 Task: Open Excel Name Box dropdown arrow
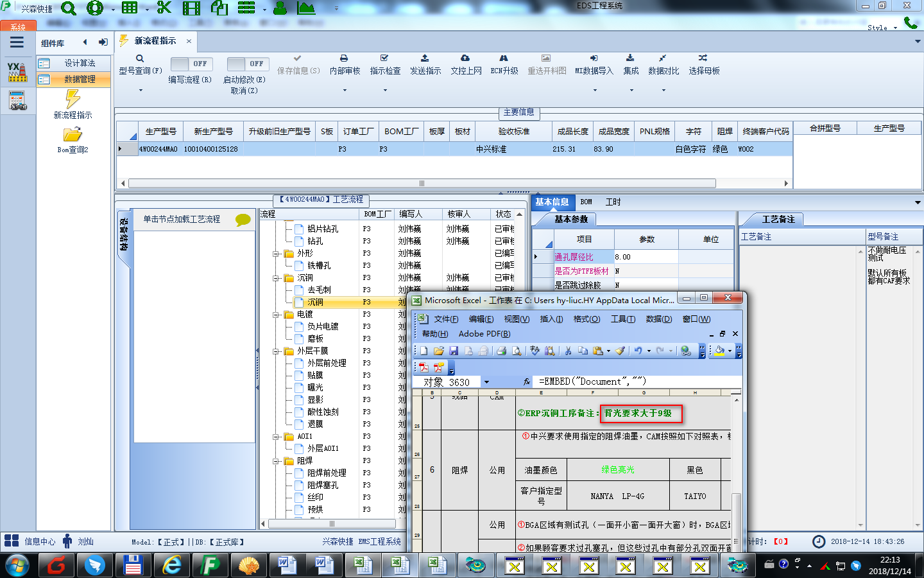(486, 382)
